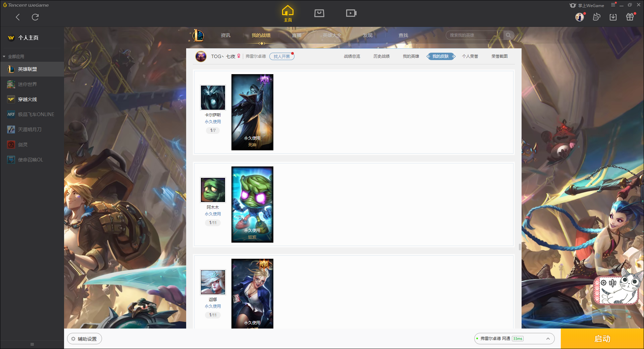This screenshot has width=644, height=349.
Task: Open the 历史战绩 sub-tab
Action: [381, 56]
